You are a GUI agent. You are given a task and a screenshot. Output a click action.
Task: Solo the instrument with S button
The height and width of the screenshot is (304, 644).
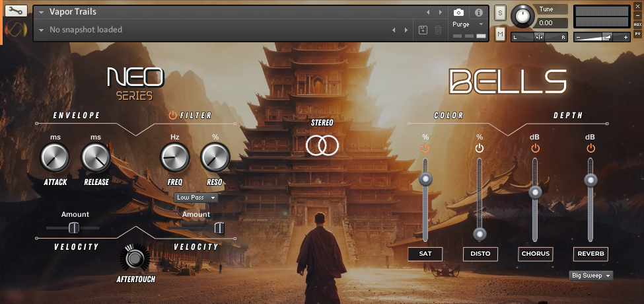[500, 13]
